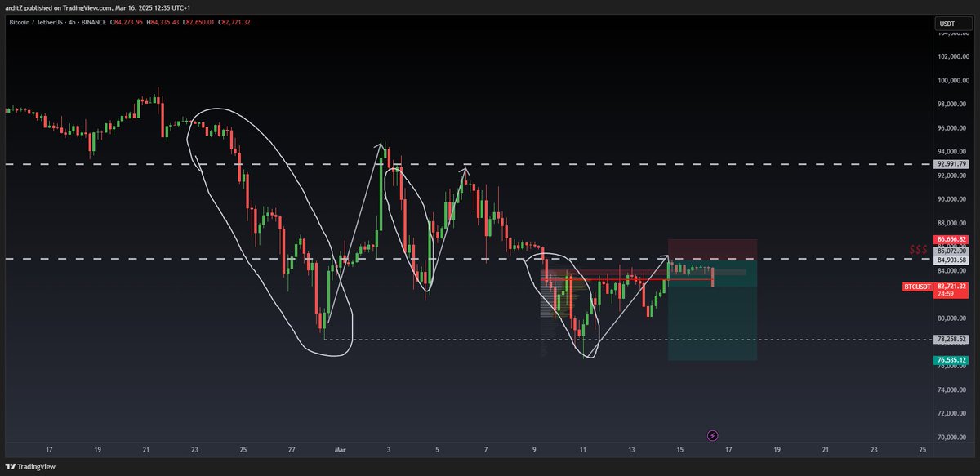Select the 86,656.82 red stop price label
The width and height of the screenshot is (980, 476).
click(951, 240)
